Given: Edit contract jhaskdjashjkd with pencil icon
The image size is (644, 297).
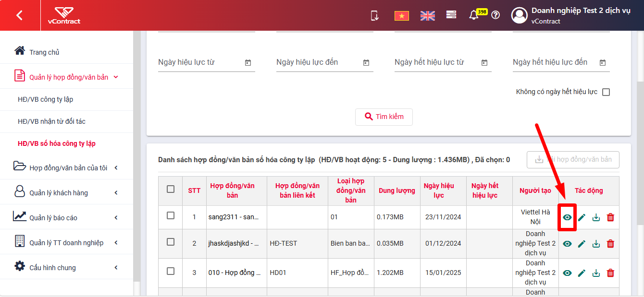Looking at the screenshot, I should click(582, 244).
